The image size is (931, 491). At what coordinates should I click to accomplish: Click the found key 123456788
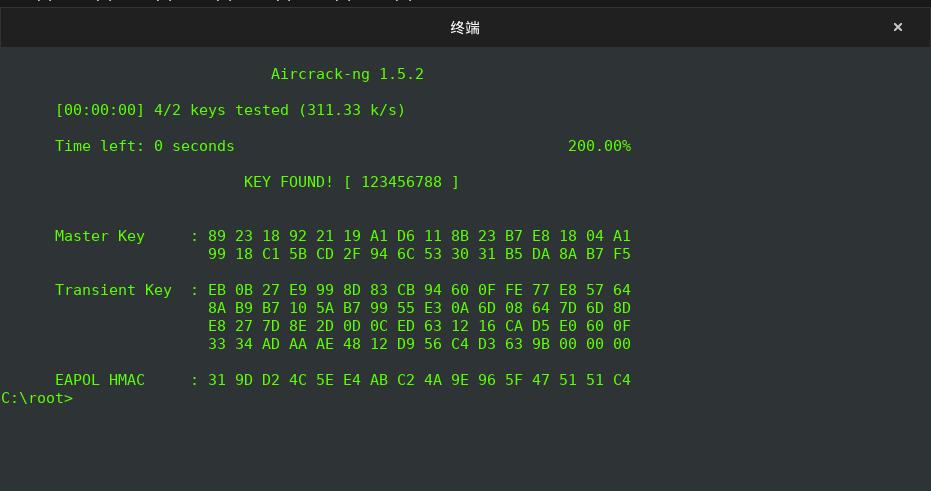(x=401, y=182)
